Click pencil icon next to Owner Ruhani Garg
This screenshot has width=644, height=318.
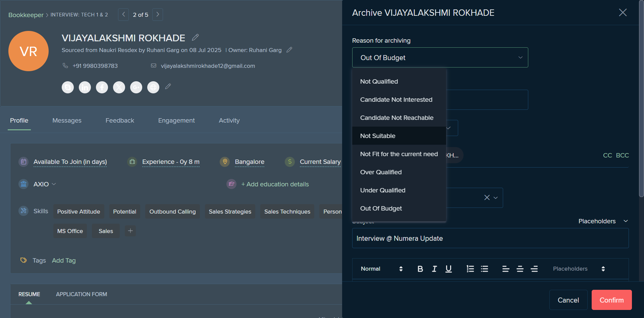point(289,50)
